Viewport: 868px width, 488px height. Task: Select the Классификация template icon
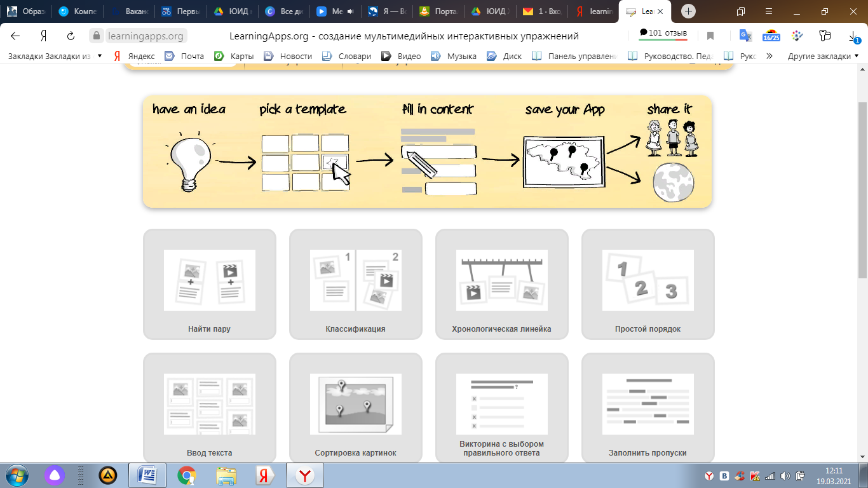355,280
